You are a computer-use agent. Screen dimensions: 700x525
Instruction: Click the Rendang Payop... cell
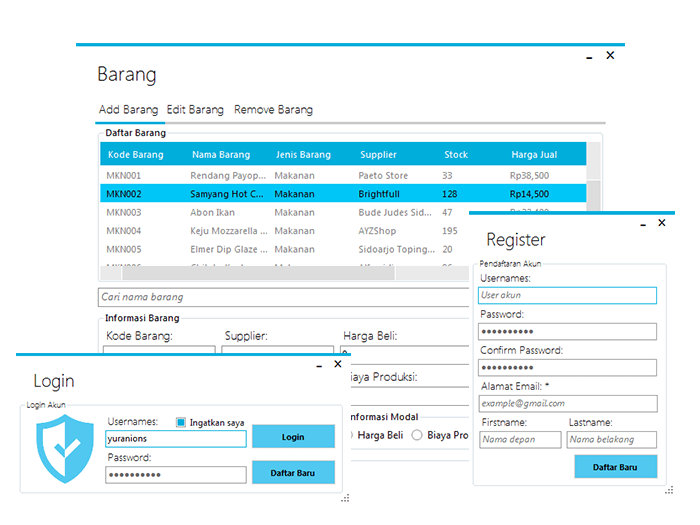click(228, 175)
